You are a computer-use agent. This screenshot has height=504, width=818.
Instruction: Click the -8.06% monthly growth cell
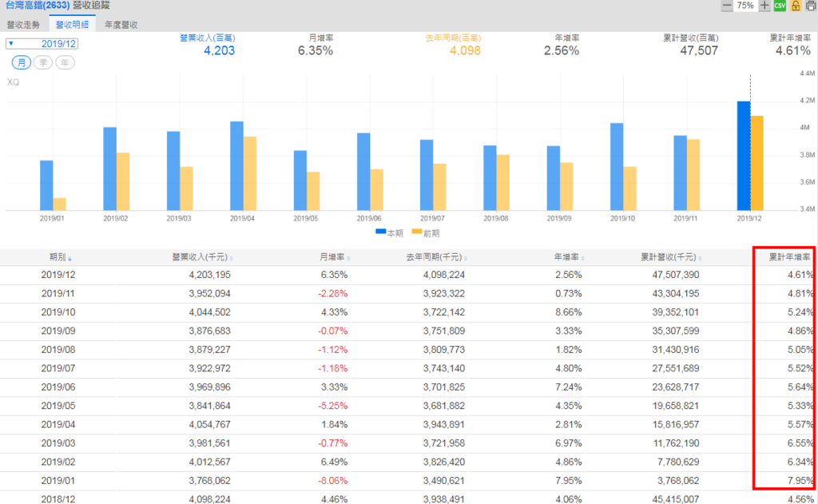point(333,481)
